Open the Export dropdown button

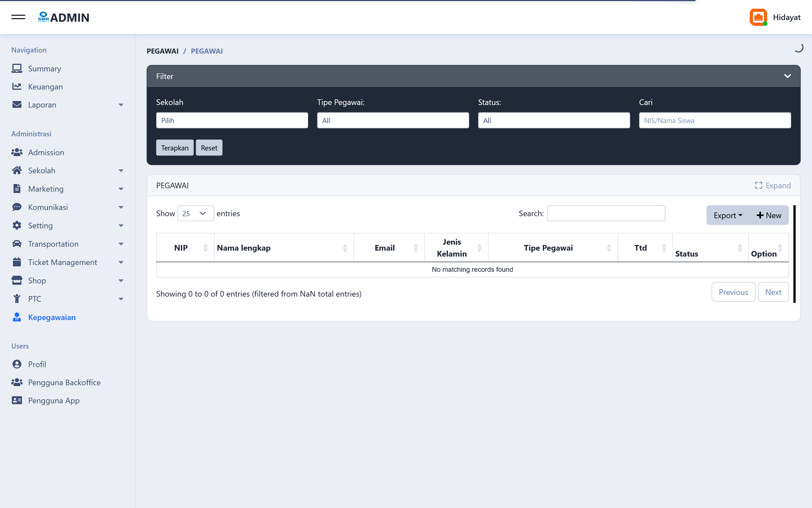[x=728, y=215]
